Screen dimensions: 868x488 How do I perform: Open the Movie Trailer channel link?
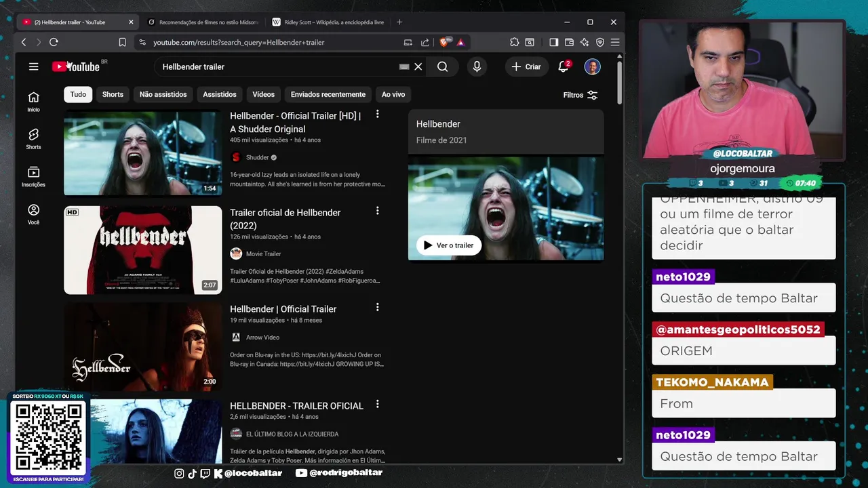tap(263, 253)
